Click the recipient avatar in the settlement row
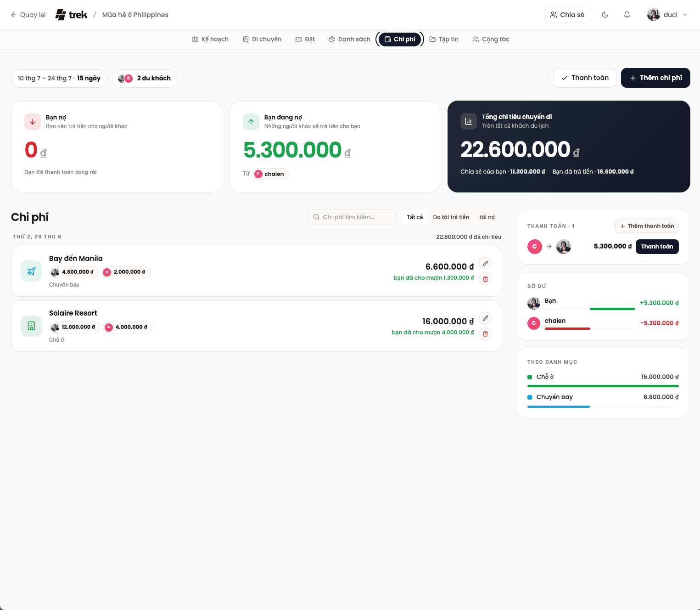Viewport: 700px width, 610px height. tap(564, 247)
